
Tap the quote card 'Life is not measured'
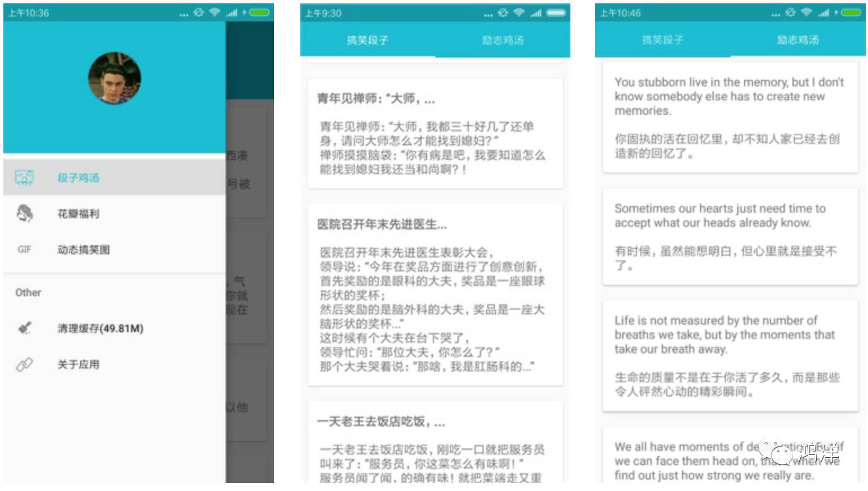point(730,356)
